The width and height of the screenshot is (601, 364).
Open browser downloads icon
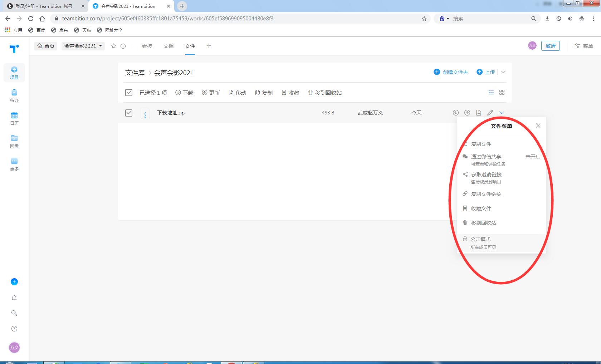(x=547, y=19)
